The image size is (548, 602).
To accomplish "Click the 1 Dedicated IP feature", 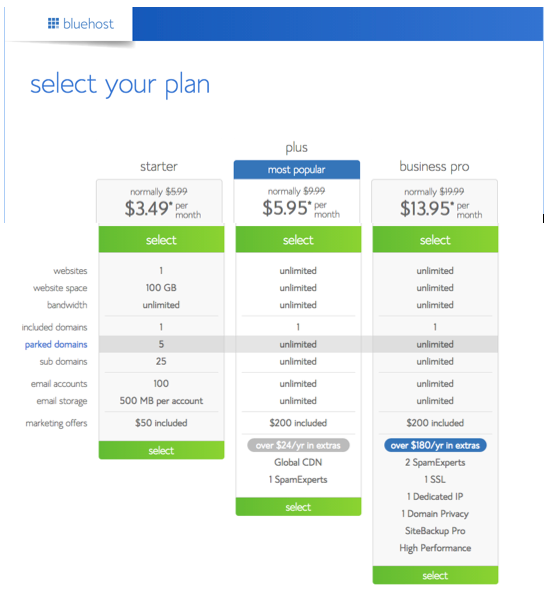I will pyautogui.click(x=435, y=496).
